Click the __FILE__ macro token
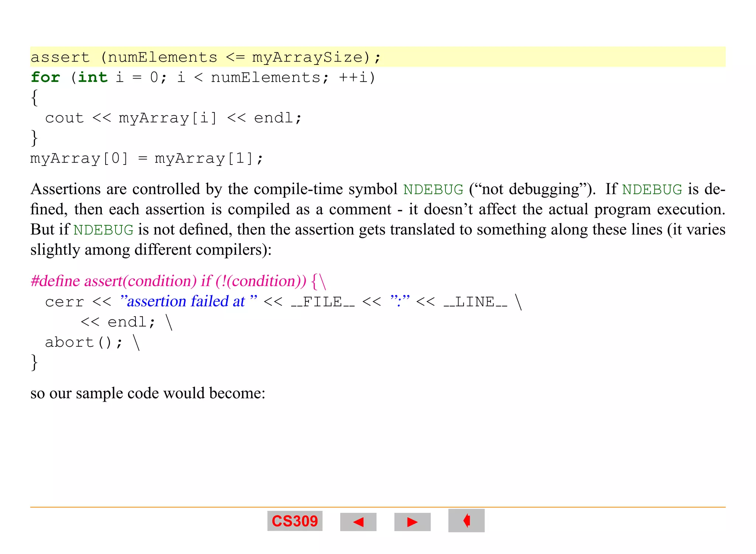 tap(323, 302)
